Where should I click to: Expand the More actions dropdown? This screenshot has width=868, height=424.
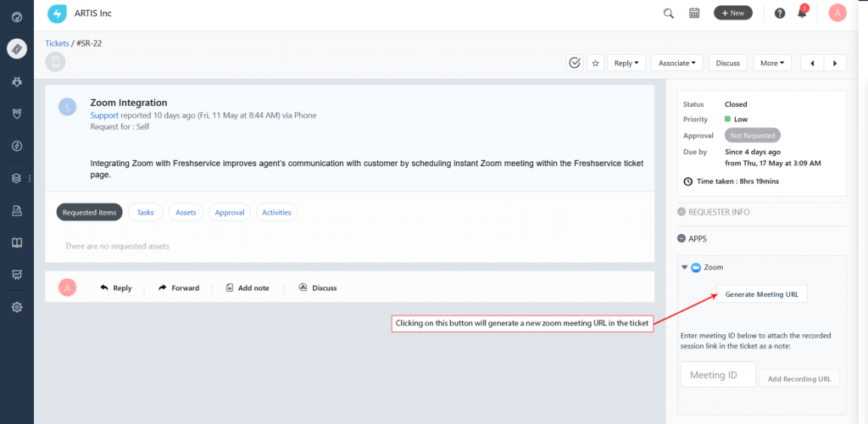[x=772, y=63]
